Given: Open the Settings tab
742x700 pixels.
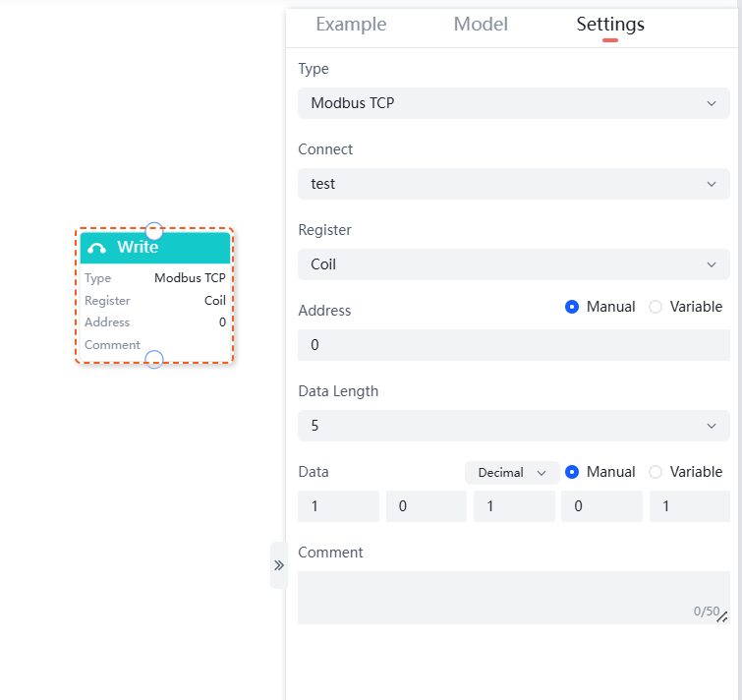Looking at the screenshot, I should point(610,25).
